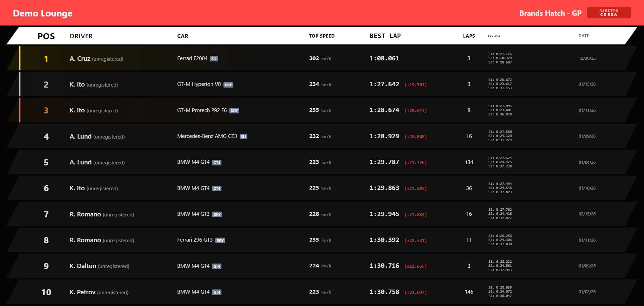644x306 pixels.
Task: Click the DATE column header
Action: click(584, 36)
